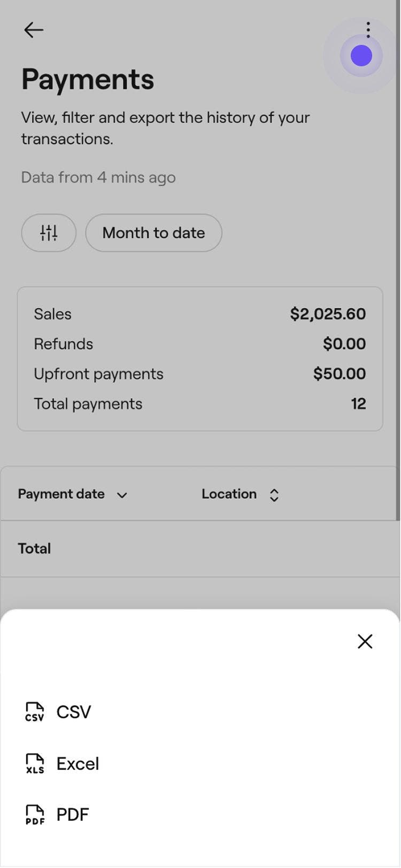Open the filters sliders icon button
The width and height of the screenshot is (401, 868).
click(x=49, y=233)
